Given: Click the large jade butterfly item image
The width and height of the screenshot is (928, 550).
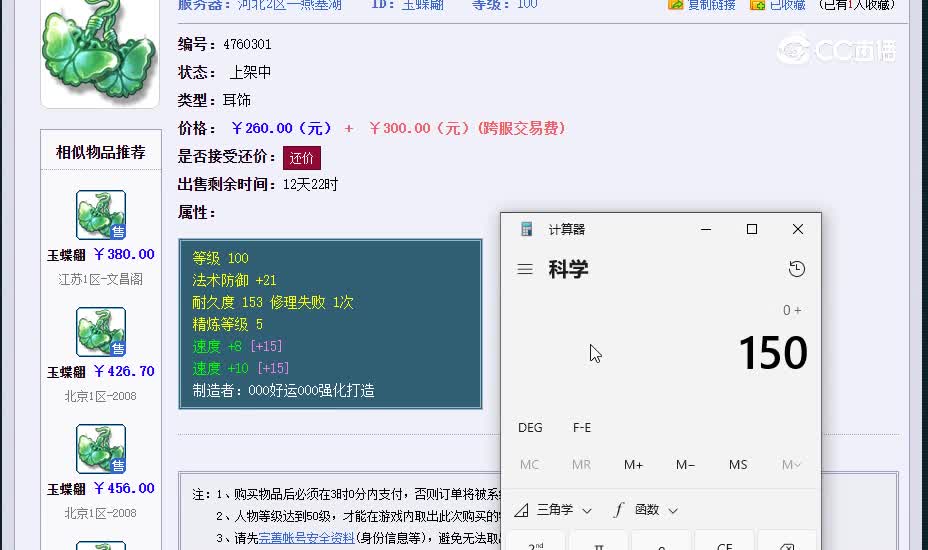Looking at the screenshot, I should click(99, 54).
